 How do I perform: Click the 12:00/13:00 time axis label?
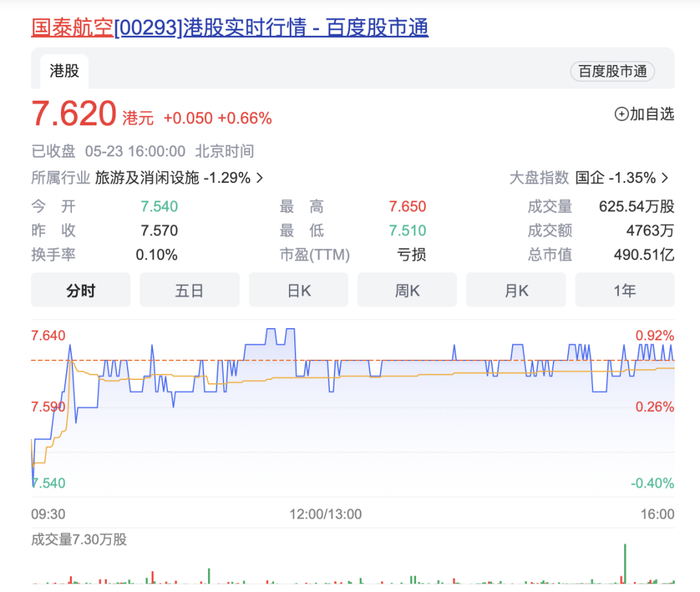pos(325,514)
